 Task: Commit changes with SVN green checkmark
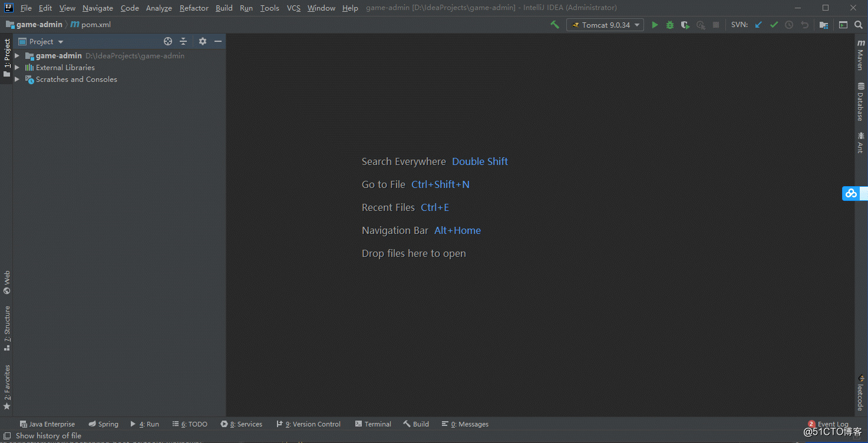pyautogui.click(x=774, y=25)
